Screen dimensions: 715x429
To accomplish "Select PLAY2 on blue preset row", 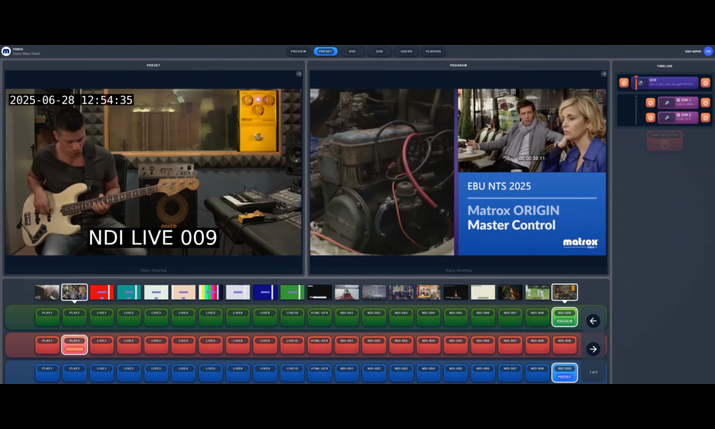I will pos(74,373).
